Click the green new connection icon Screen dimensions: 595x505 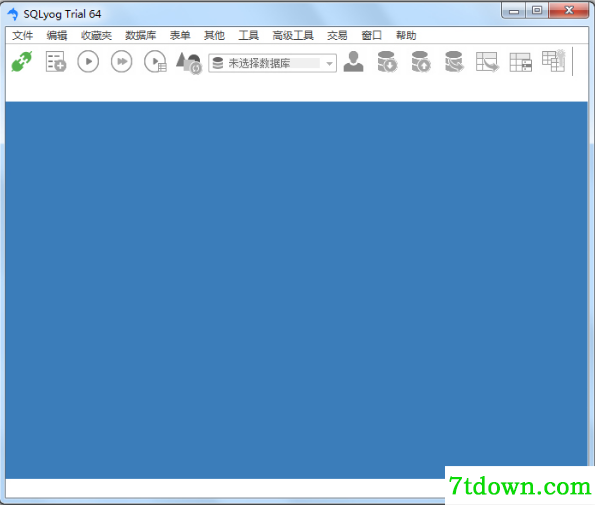coord(22,61)
